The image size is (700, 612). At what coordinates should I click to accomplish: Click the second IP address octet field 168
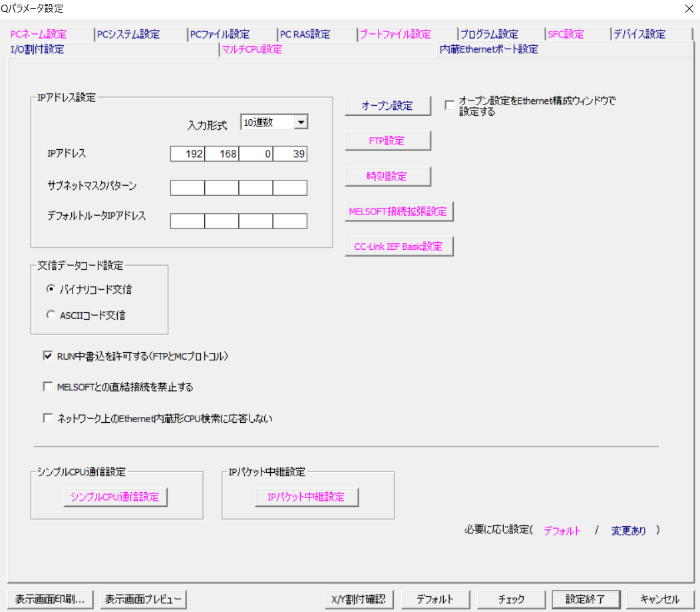point(222,154)
